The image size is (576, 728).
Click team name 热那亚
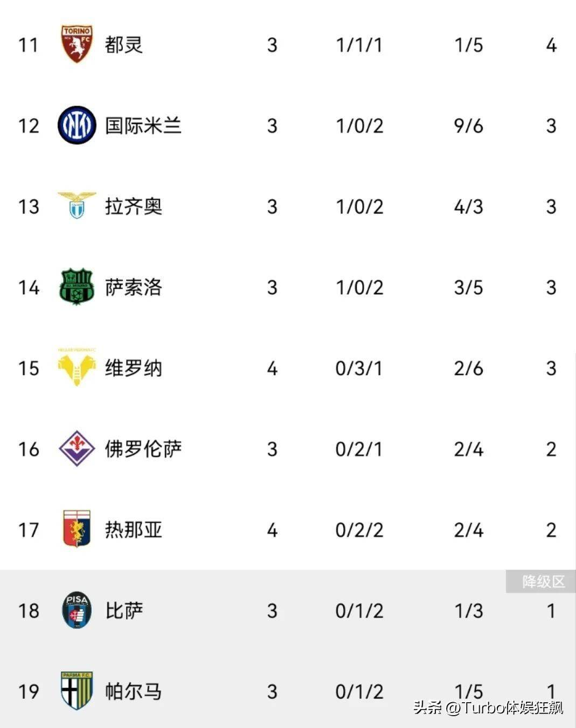click(x=133, y=530)
